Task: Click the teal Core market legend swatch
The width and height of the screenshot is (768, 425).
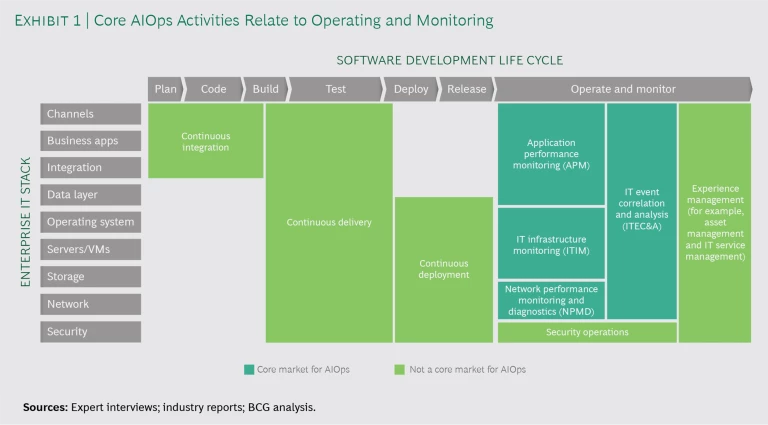Action: (x=248, y=369)
